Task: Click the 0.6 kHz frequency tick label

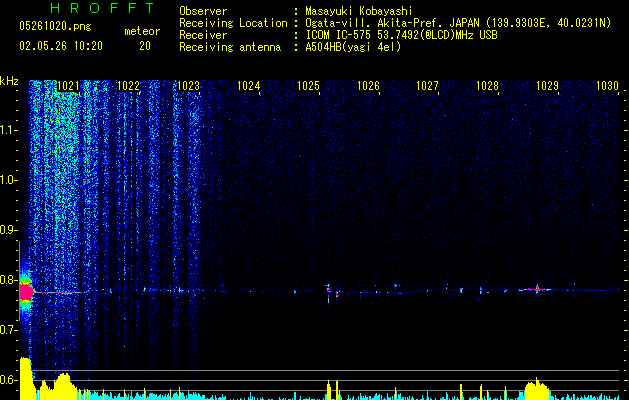Action: point(8,380)
